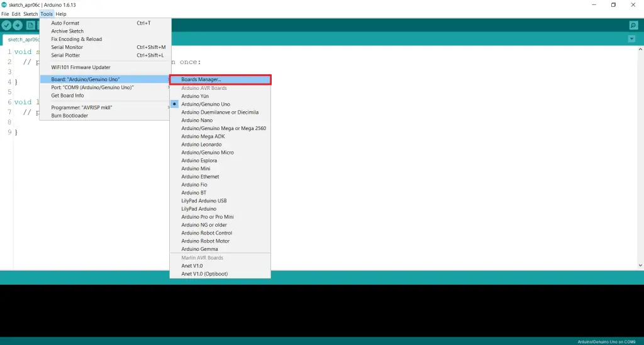The height and width of the screenshot is (345, 644).
Task: Choose Anet V1.0 (Optiboot) board
Action: [x=221, y=274]
